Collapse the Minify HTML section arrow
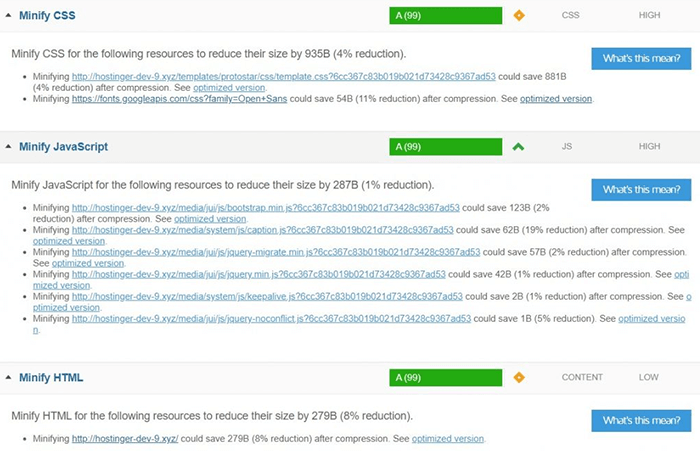Image resolution: width=700 pixels, height=454 pixels. click(8, 377)
